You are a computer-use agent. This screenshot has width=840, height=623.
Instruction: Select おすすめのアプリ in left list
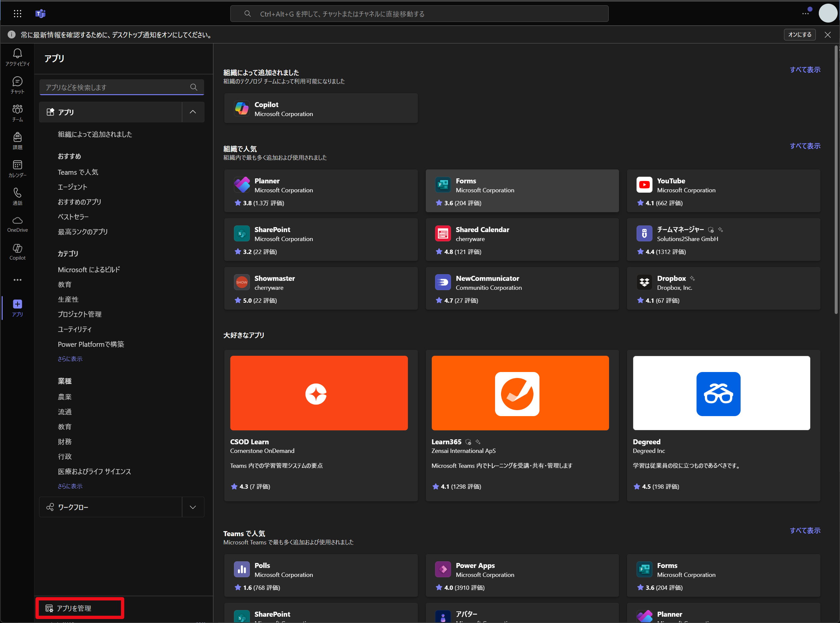(80, 202)
